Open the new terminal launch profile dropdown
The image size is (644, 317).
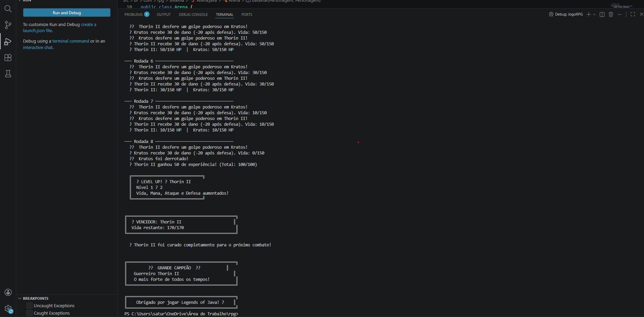click(594, 15)
